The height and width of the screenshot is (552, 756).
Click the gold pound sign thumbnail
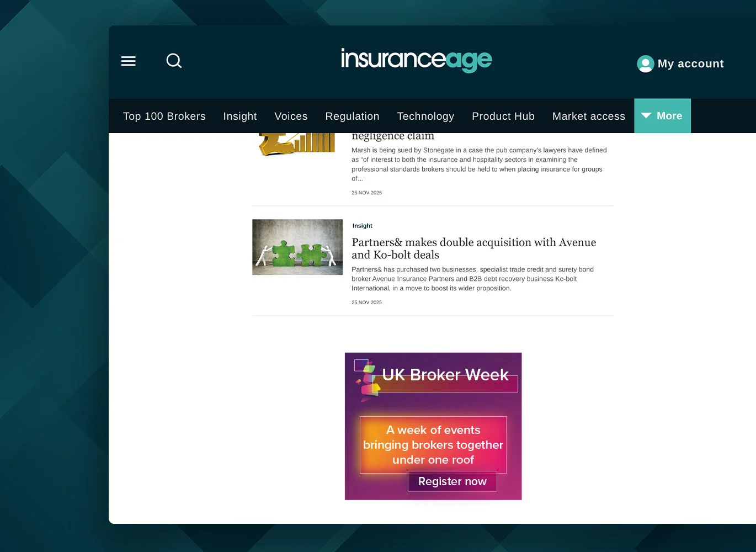[297, 144]
